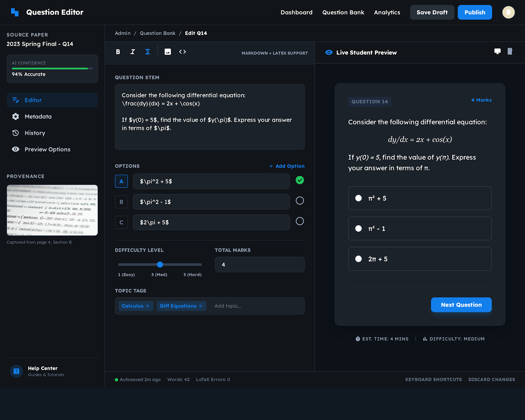
Task: Open the code insert tool
Action: pyautogui.click(x=183, y=52)
